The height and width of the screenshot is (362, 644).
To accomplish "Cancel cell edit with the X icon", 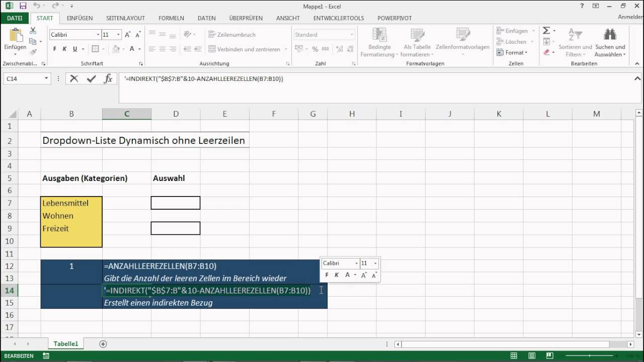I will pyautogui.click(x=74, y=78).
